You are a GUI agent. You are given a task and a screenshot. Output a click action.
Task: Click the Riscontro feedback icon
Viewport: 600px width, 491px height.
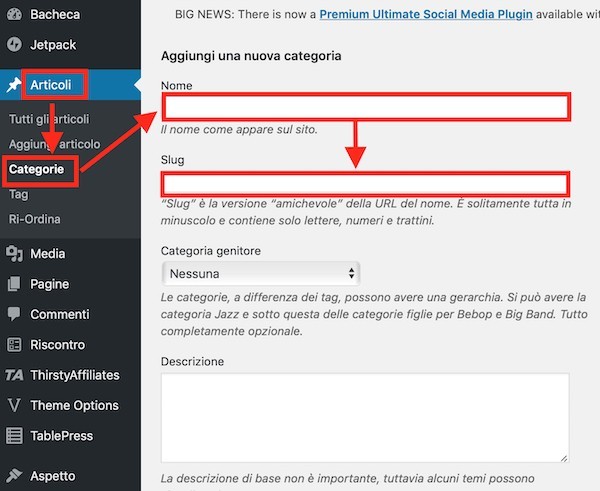(14, 344)
